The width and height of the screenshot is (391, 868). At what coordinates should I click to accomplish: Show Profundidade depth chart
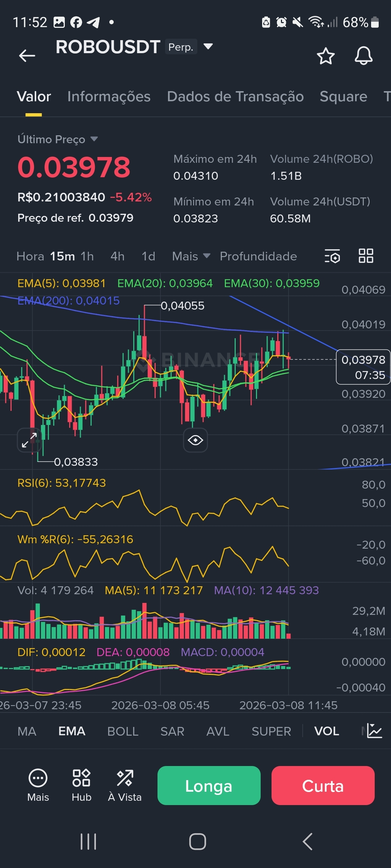click(x=258, y=256)
